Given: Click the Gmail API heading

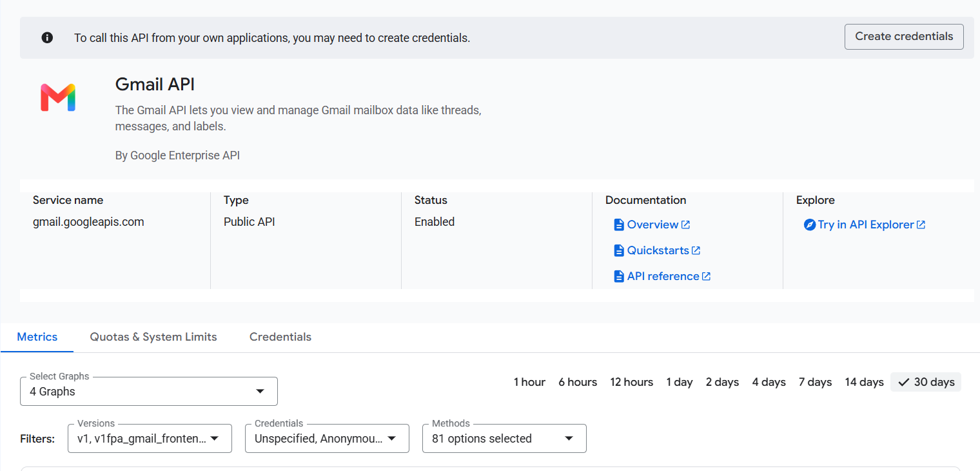Looking at the screenshot, I should click(x=155, y=85).
